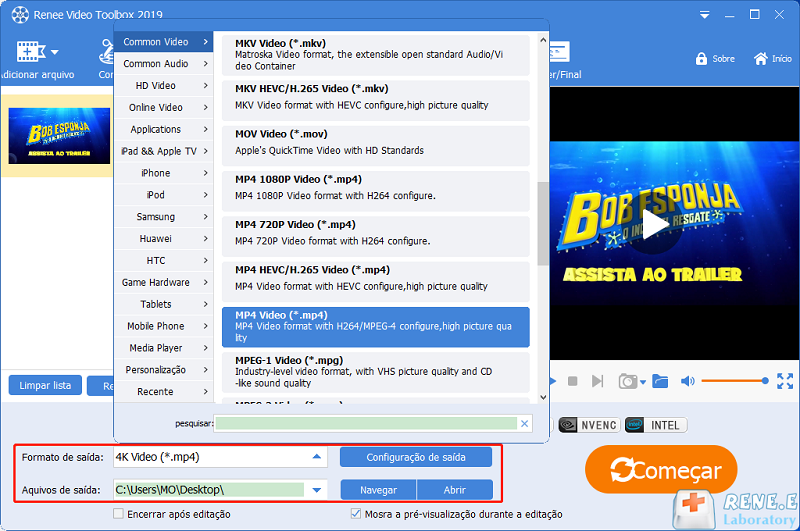Open the iPad && Apple TV category
The height and width of the screenshot is (531, 800).
pyautogui.click(x=164, y=151)
